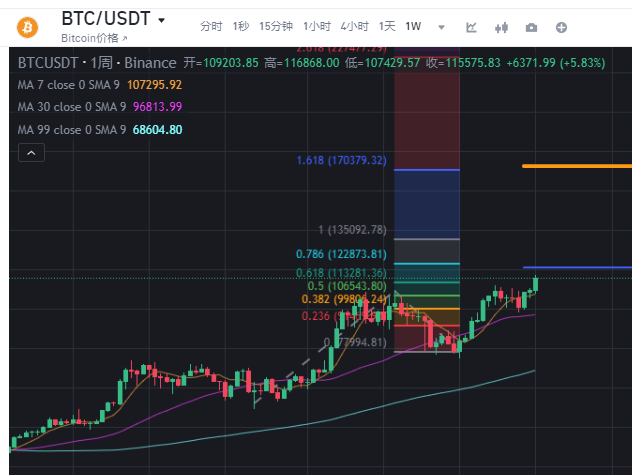The image size is (632, 475).
Task: Click the BTCUSDT 1周 Binance chart title
Action: (97, 63)
